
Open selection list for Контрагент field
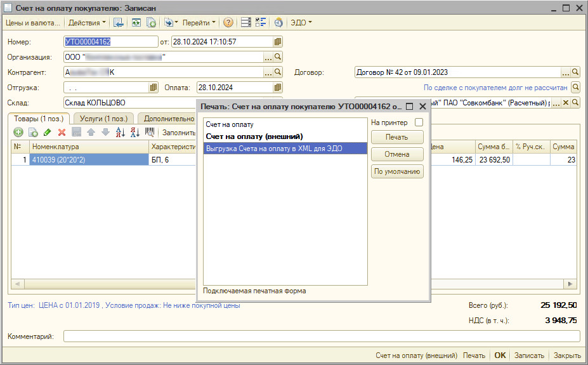[x=268, y=72]
